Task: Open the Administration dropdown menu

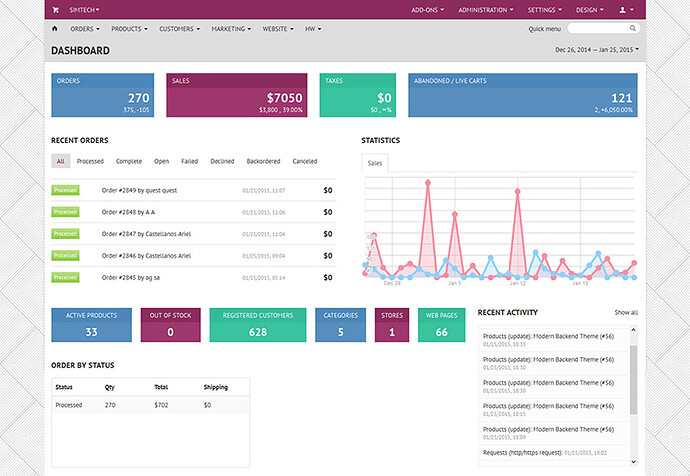Action: (486, 10)
